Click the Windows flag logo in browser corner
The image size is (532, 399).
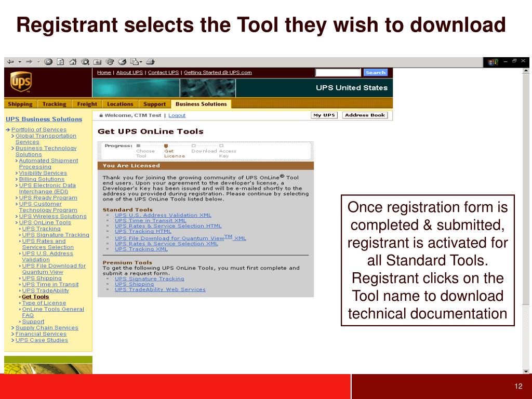click(493, 62)
